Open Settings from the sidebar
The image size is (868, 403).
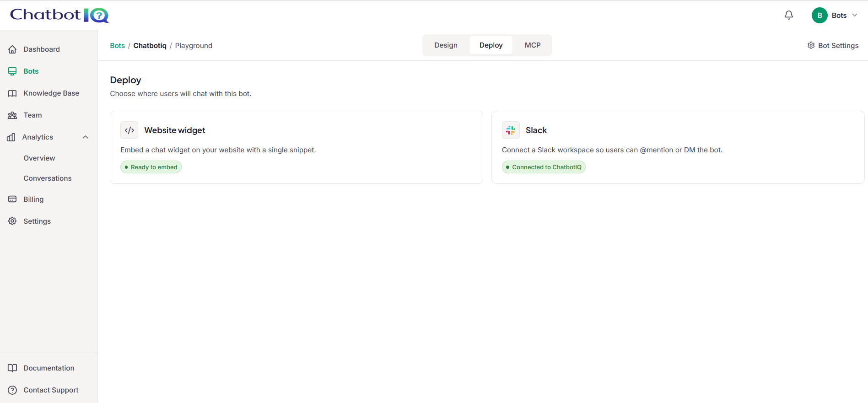click(x=37, y=221)
